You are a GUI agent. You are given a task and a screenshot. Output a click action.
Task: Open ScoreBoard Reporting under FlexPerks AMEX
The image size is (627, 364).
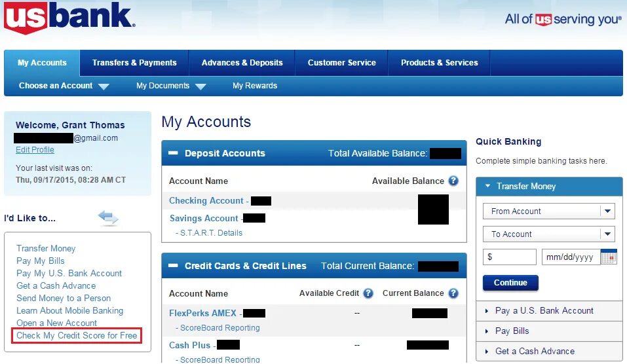click(x=219, y=327)
